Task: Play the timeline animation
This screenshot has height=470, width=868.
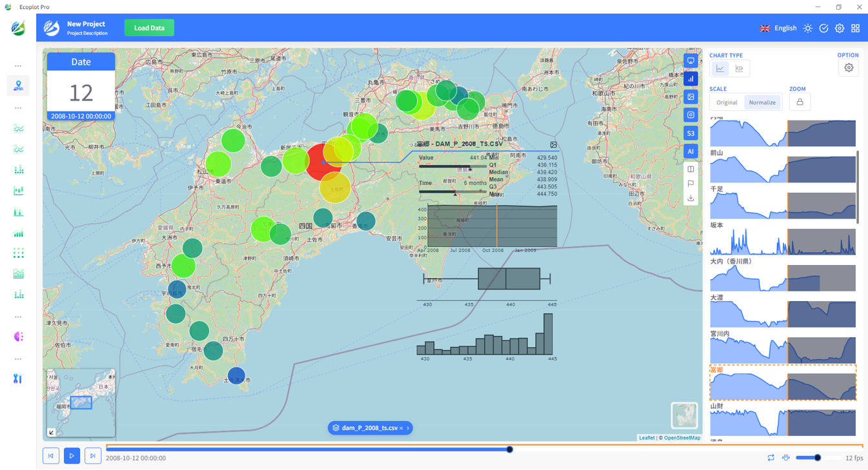Action: coord(72,456)
